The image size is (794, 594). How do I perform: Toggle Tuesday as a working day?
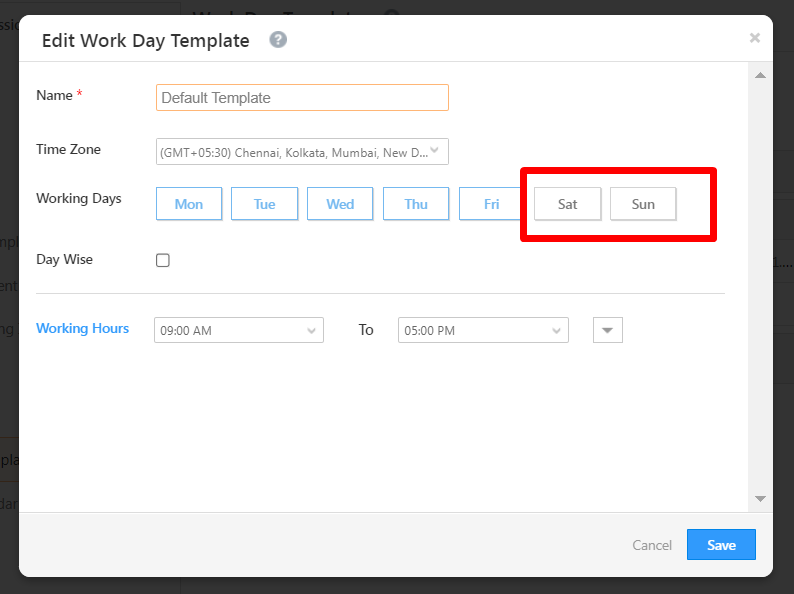[264, 204]
